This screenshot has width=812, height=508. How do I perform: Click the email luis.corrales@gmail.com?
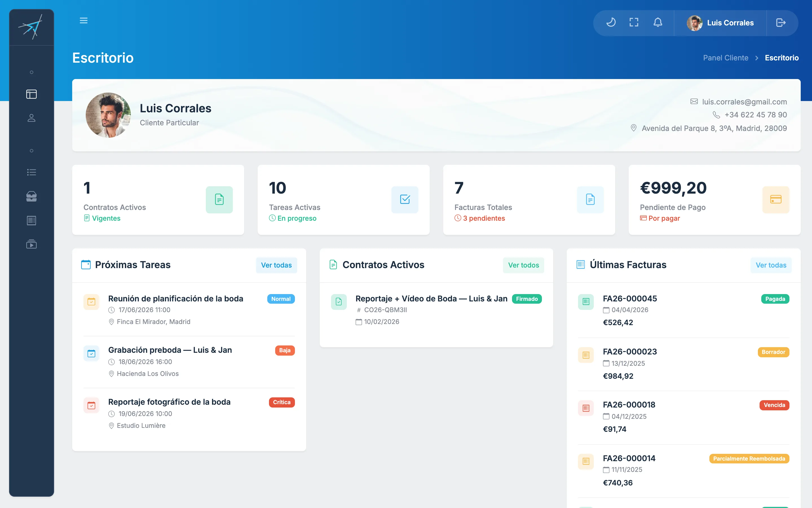click(744, 102)
